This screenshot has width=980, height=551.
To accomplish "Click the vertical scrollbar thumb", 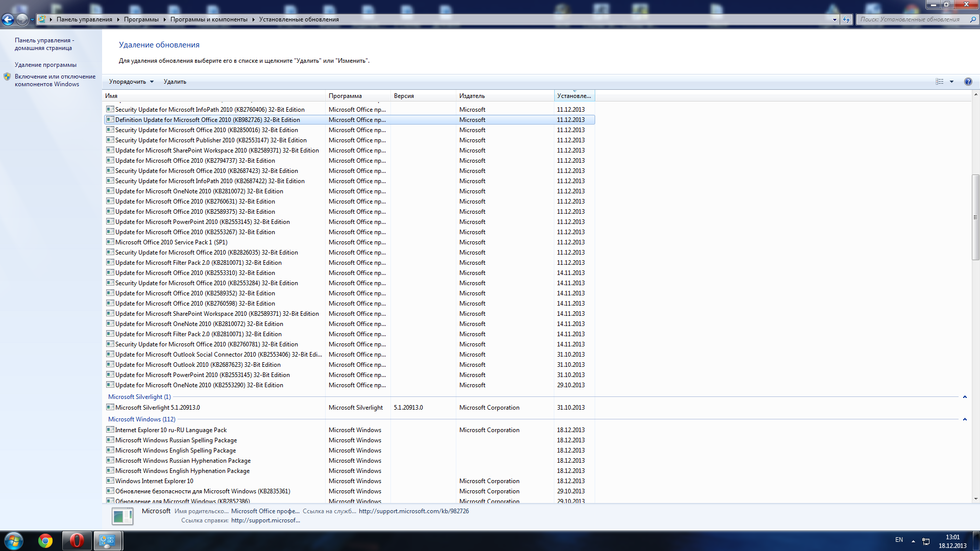I will (x=975, y=217).
